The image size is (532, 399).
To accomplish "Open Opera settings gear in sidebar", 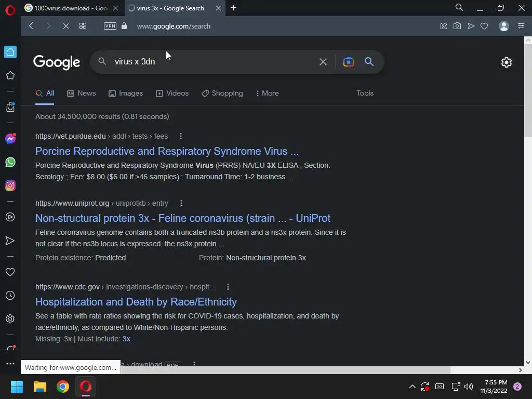I will coord(10,319).
